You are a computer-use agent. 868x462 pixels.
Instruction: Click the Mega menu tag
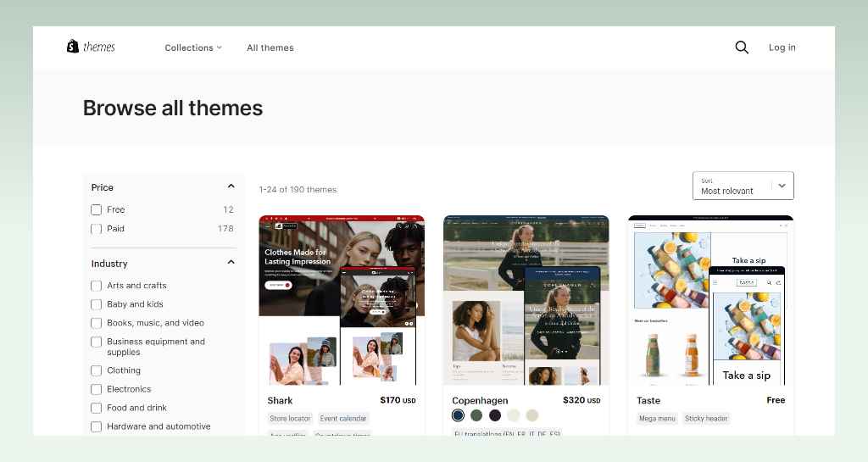657,418
